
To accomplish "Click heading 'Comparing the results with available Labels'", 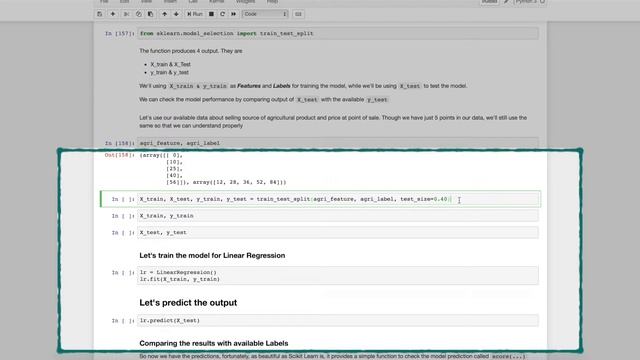I will pyautogui.click(x=214, y=343).
